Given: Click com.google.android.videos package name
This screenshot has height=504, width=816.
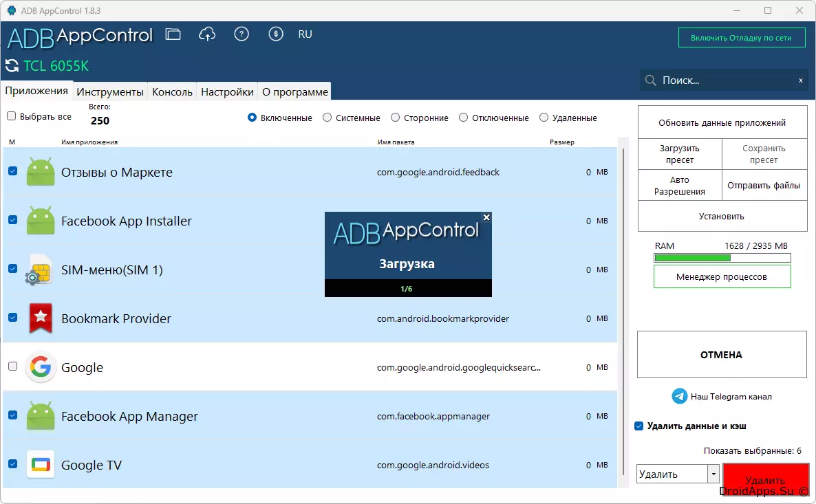Looking at the screenshot, I should pyautogui.click(x=433, y=465).
